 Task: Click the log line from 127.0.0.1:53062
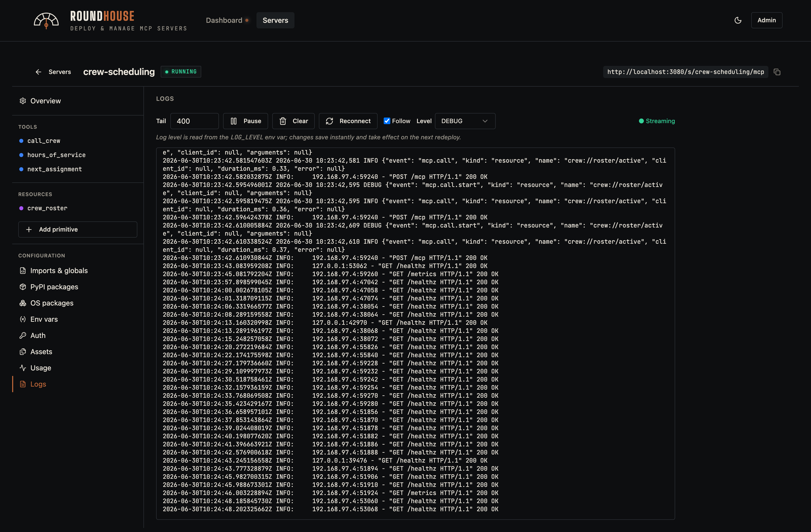(x=325, y=266)
